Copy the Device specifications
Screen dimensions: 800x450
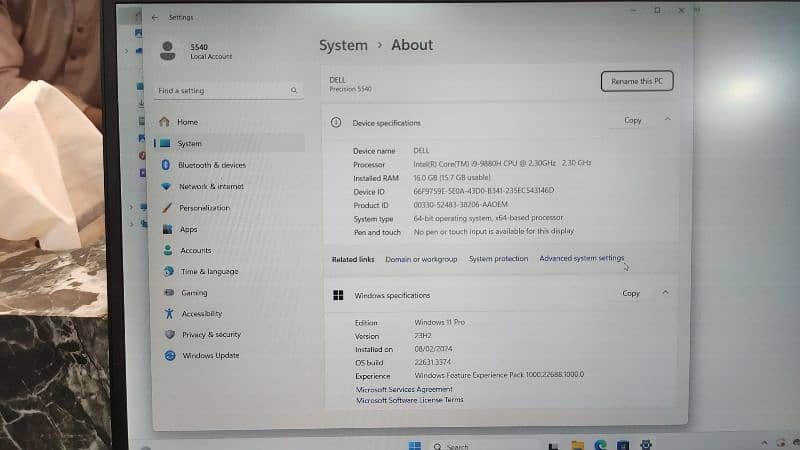(x=632, y=120)
